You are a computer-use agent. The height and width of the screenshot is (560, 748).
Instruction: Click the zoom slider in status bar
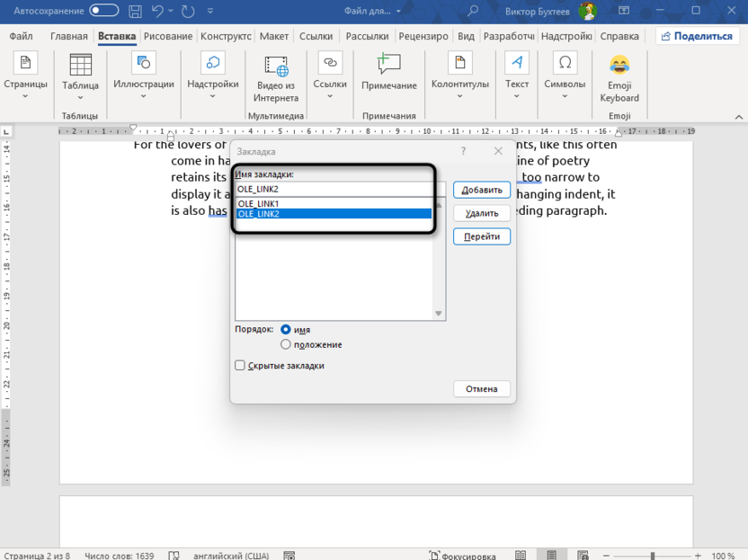click(653, 555)
